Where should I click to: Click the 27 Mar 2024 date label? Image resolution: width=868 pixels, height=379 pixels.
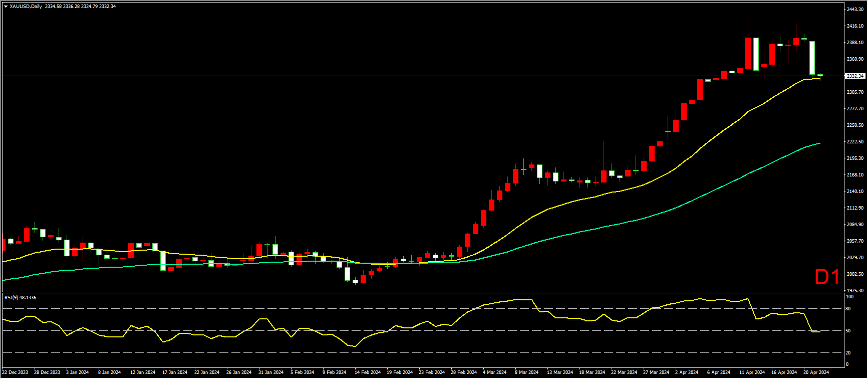656,372
